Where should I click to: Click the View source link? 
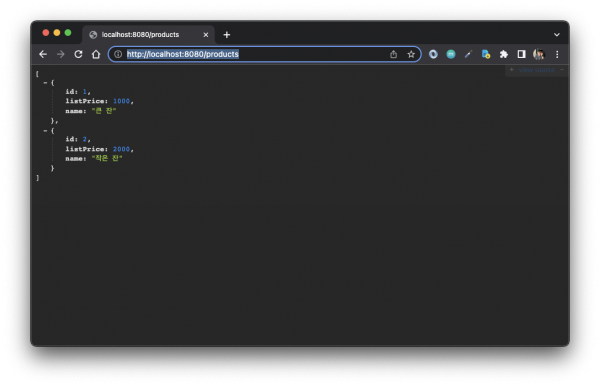(x=536, y=70)
